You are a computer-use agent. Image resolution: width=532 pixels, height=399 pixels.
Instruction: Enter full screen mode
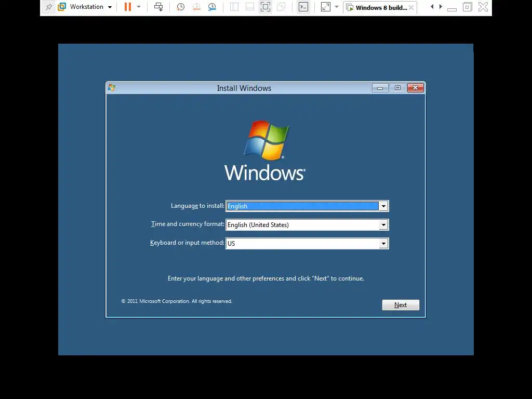(265, 7)
